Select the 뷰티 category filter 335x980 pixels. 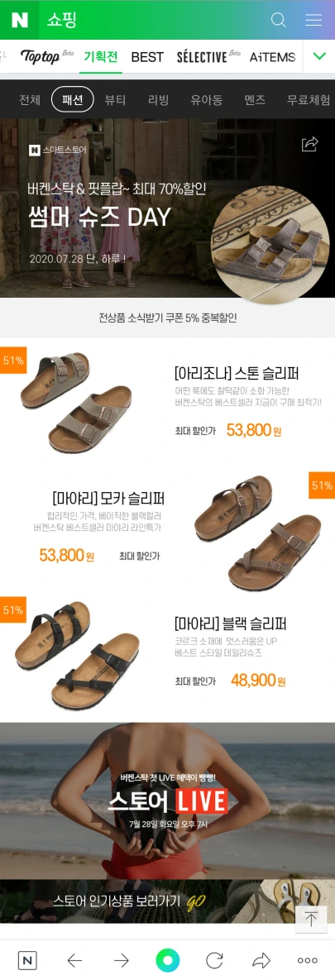(x=115, y=100)
